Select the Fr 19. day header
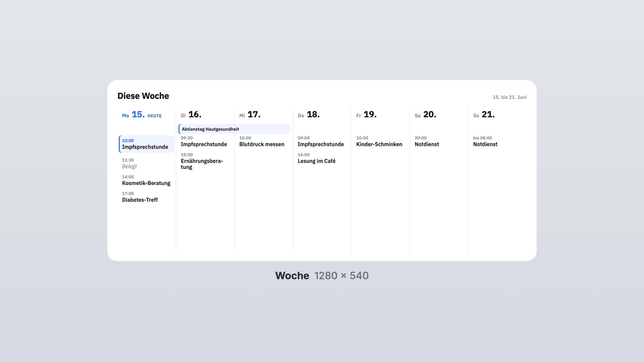Image resolution: width=644 pixels, height=362 pixels. click(x=366, y=115)
